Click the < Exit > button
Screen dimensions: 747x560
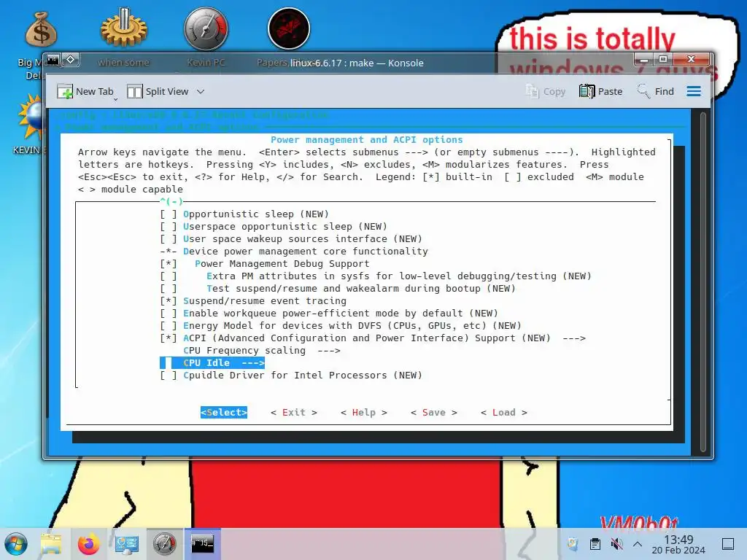click(294, 413)
